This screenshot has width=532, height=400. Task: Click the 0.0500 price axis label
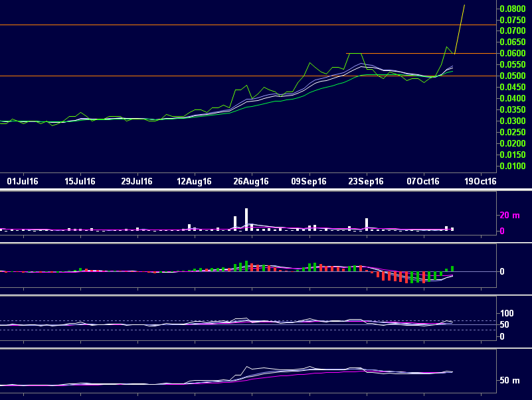pos(513,76)
